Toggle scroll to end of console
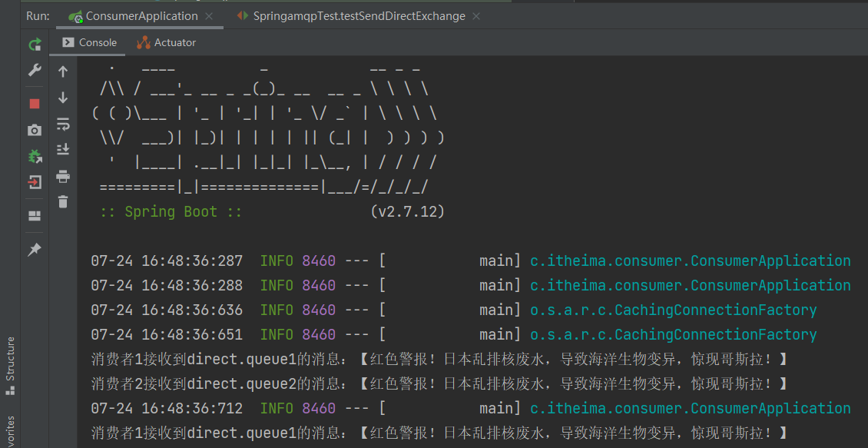 [x=63, y=150]
